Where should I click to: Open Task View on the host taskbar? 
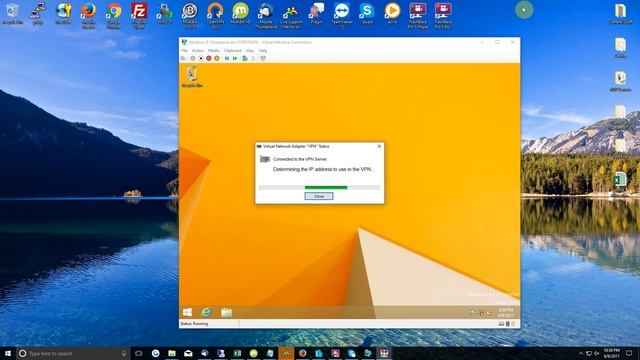138,353
